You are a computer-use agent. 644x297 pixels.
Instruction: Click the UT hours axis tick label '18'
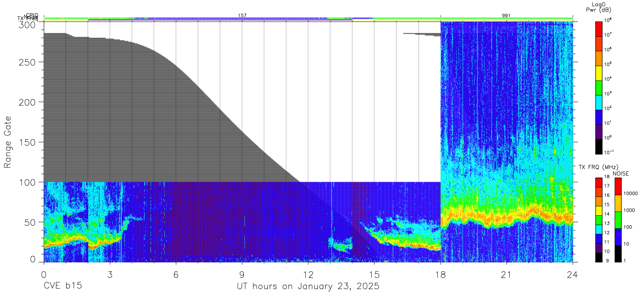440,275
